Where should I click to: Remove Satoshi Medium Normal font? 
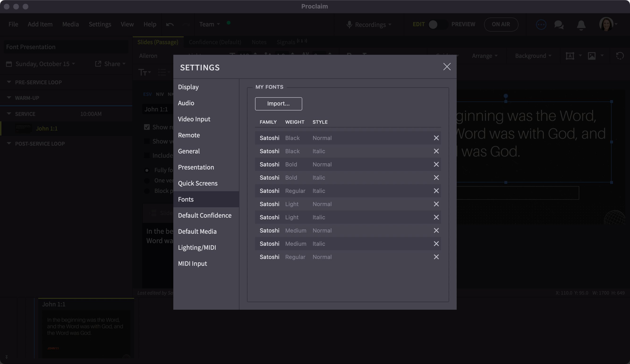436,230
